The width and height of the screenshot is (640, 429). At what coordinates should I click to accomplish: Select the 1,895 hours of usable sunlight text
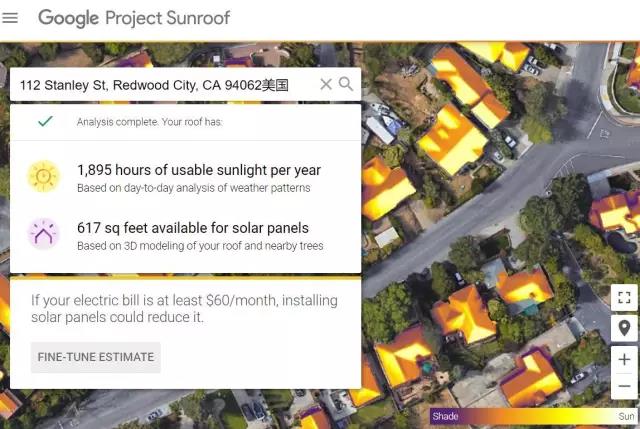[198, 170]
